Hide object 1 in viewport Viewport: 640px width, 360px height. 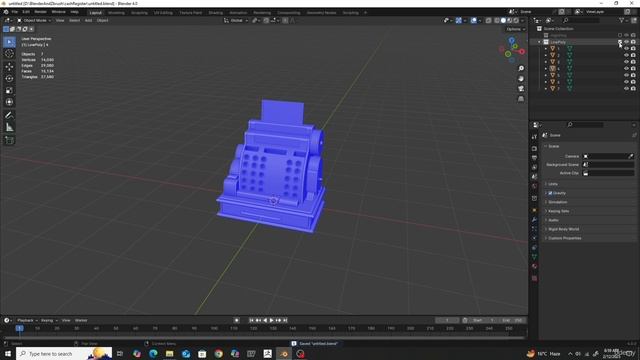[x=626, y=49]
